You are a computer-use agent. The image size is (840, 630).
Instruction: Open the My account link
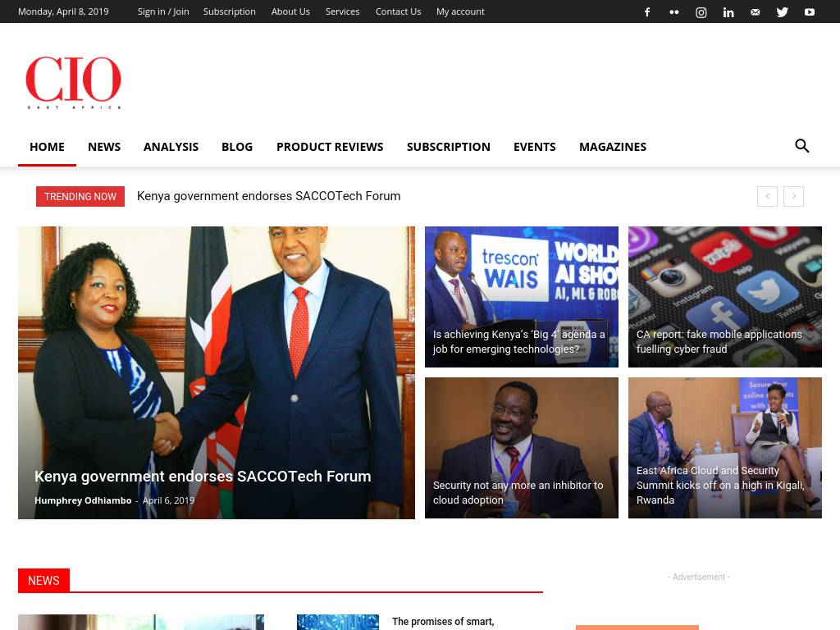pyautogui.click(x=460, y=11)
